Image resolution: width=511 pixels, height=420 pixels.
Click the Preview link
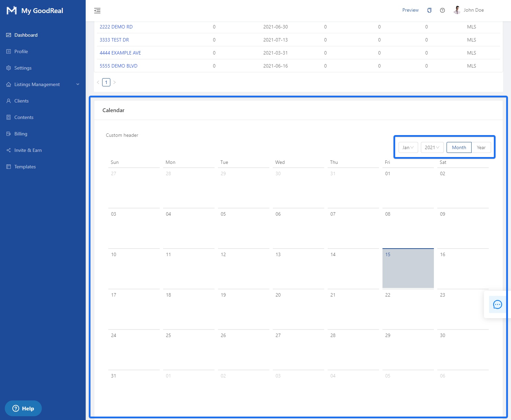point(410,10)
